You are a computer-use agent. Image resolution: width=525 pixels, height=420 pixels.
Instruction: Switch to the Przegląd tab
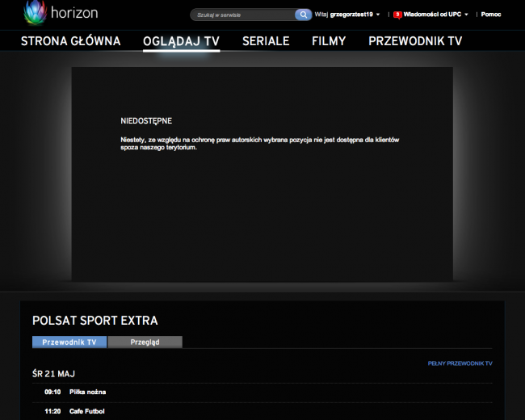coord(145,342)
